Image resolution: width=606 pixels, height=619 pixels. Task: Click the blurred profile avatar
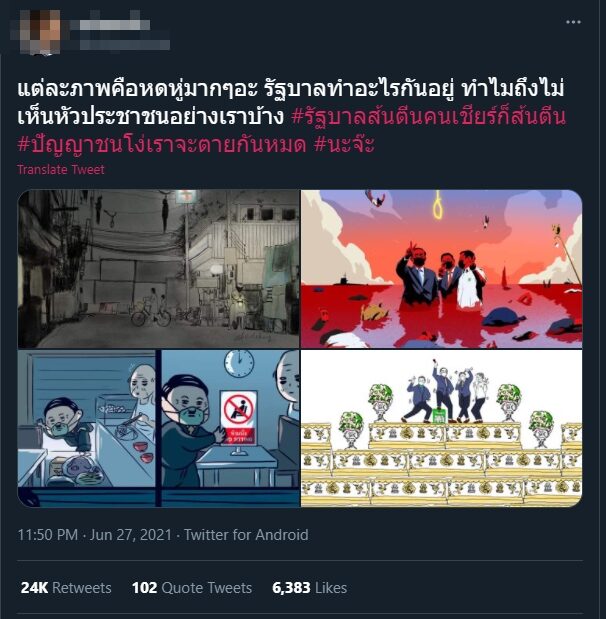coord(40,31)
